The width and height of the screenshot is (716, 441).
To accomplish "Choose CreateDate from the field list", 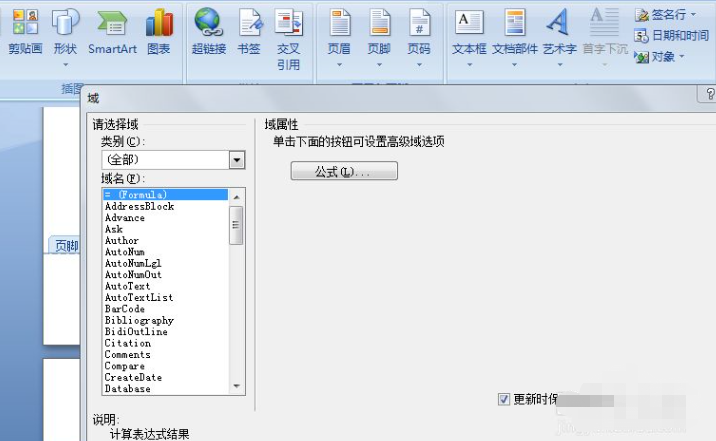I will coord(133,378).
